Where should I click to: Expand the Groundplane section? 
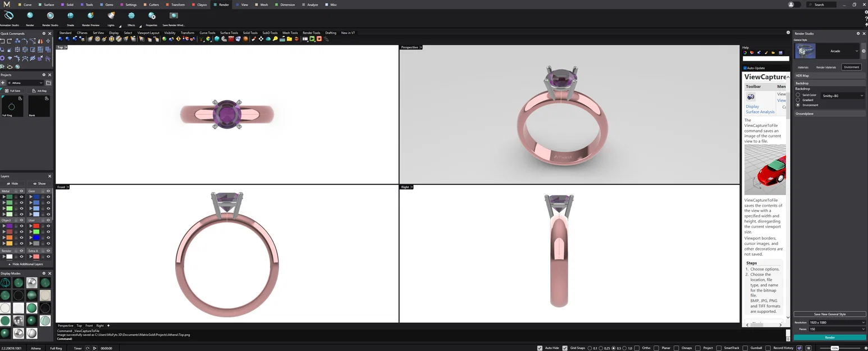pyautogui.click(x=830, y=113)
